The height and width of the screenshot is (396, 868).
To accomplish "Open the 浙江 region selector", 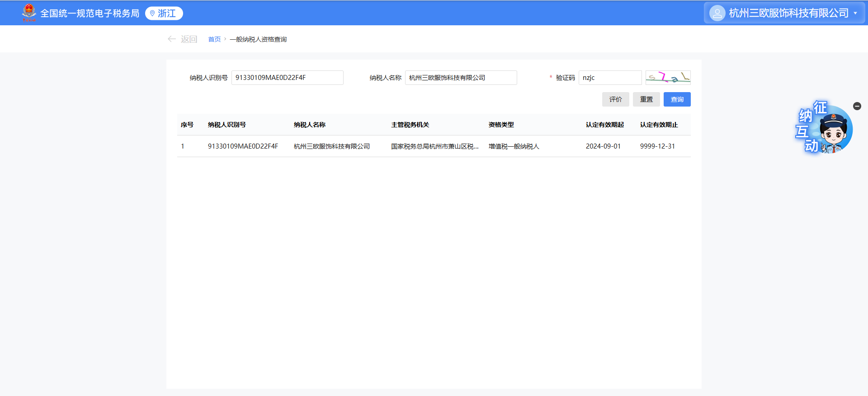I will pos(164,14).
